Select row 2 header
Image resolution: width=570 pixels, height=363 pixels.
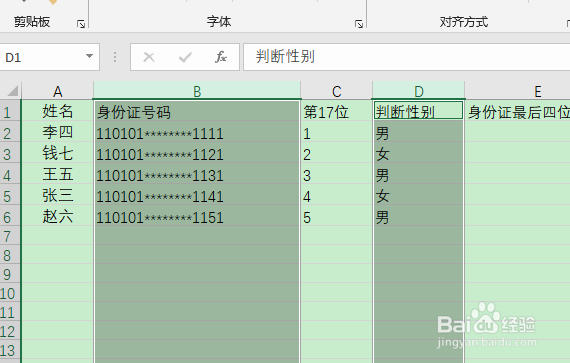(x=11, y=132)
